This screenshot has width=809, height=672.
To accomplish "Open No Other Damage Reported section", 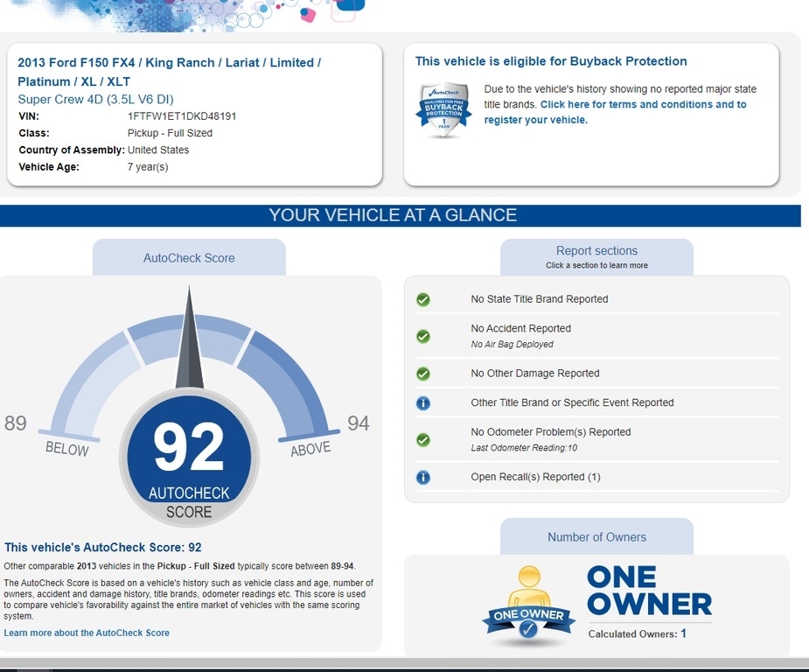I will pyautogui.click(x=535, y=373).
